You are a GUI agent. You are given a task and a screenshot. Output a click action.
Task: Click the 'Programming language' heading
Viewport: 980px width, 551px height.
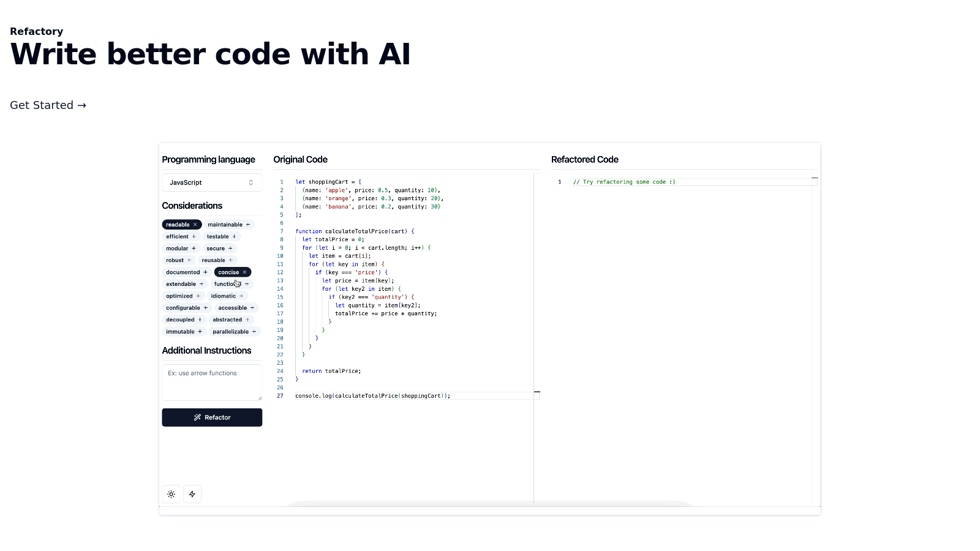[209, 159]
